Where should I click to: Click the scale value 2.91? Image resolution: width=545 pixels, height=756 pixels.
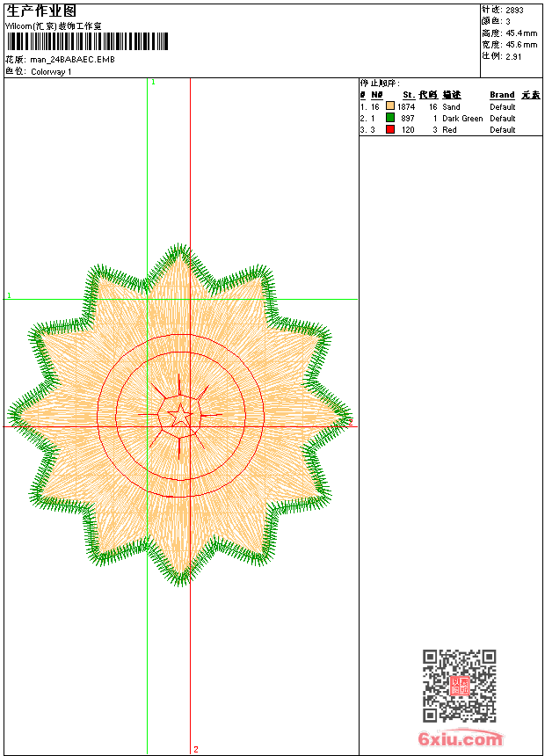(513, 56)
